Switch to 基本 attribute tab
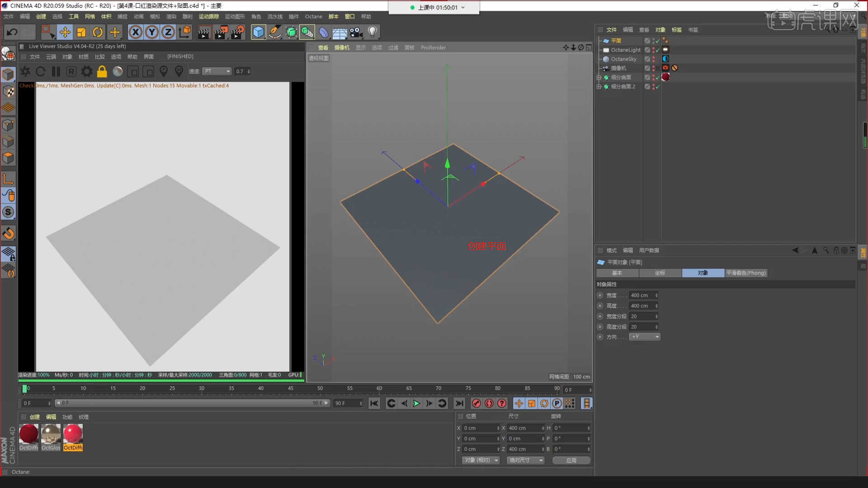Image resolution: width=868 pixels, height=488 pixels. tap(617, 273)
